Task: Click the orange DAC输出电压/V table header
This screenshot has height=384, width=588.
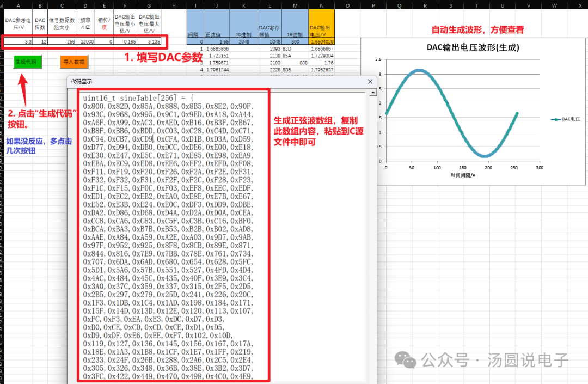Action: click(322, 23)
